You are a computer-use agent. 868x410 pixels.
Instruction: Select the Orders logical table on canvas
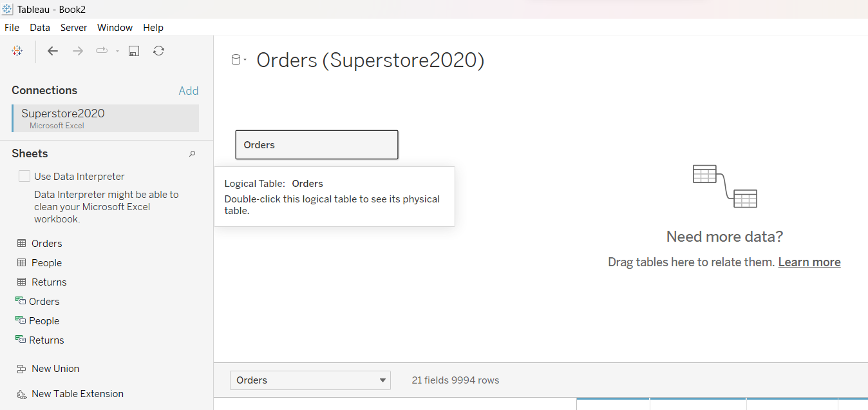pos(316,145)
